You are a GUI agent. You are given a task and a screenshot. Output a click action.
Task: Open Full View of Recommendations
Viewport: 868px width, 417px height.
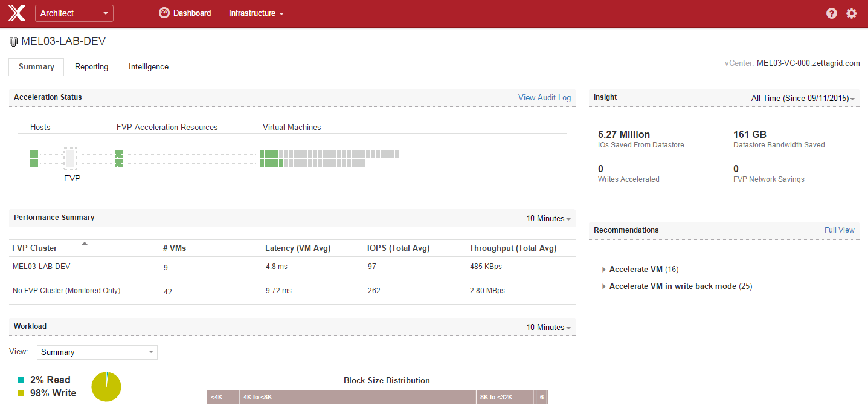[x=840, y=230]
